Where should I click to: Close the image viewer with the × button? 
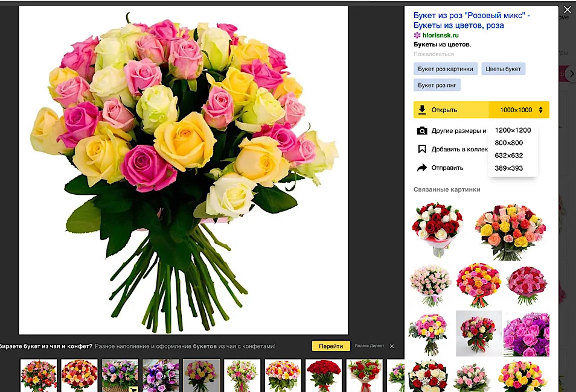point(567,10)
